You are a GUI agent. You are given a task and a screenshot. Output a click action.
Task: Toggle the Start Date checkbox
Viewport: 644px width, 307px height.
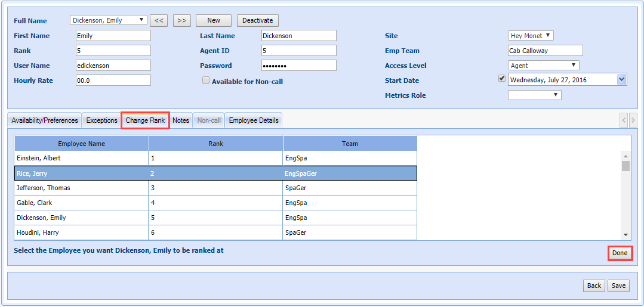pos(501,78)
